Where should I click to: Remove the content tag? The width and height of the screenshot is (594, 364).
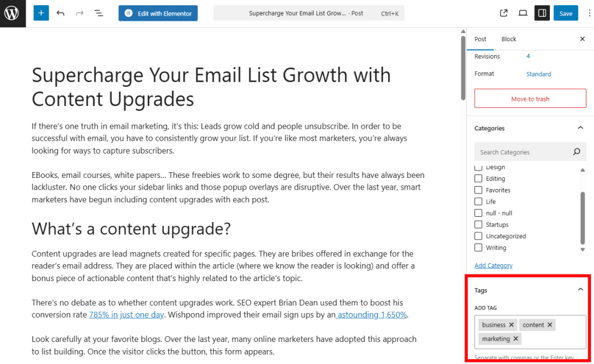(550, 325)
